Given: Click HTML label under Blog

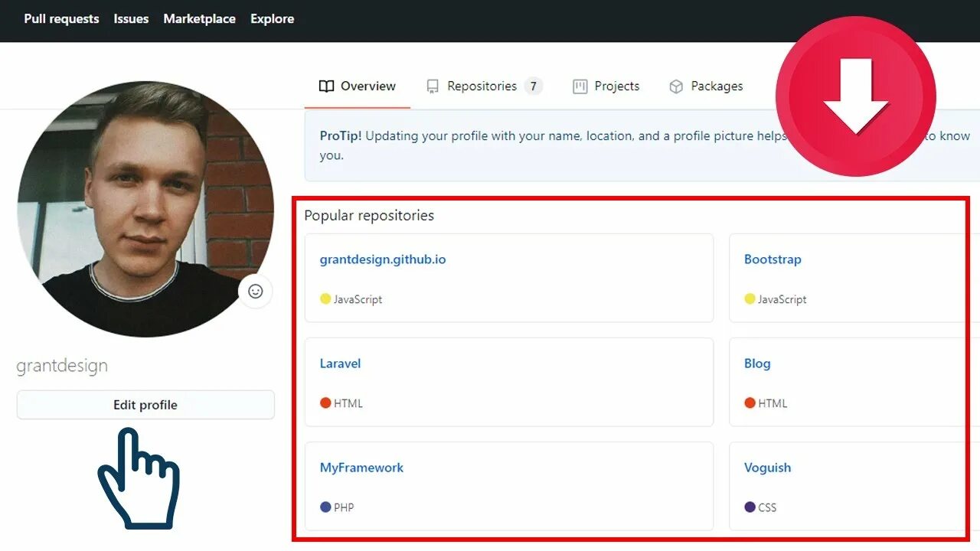Looking at the screenshot, I should (x=773, y=403).
